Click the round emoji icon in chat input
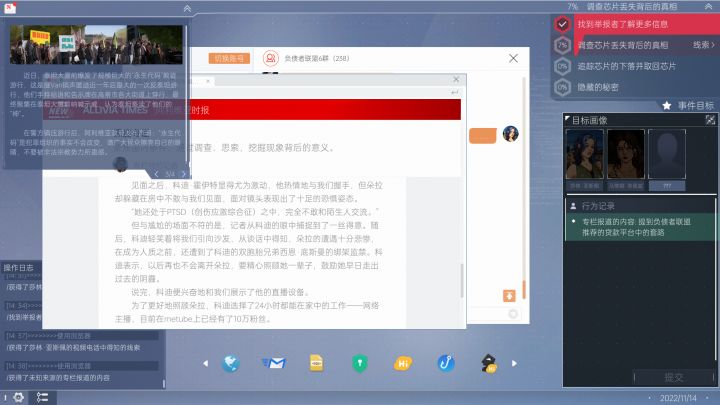This screenshot has width=720, height=405. pos(513,314)
